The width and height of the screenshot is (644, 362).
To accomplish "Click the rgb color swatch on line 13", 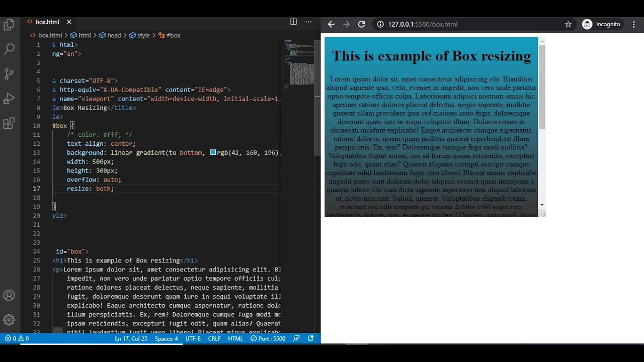I will 213,152.
